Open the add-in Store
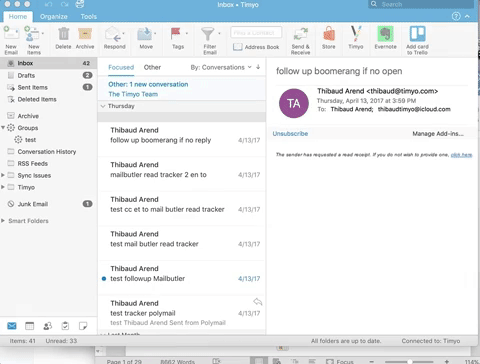Viewport: 480px width, 364px height. (329, 38)
